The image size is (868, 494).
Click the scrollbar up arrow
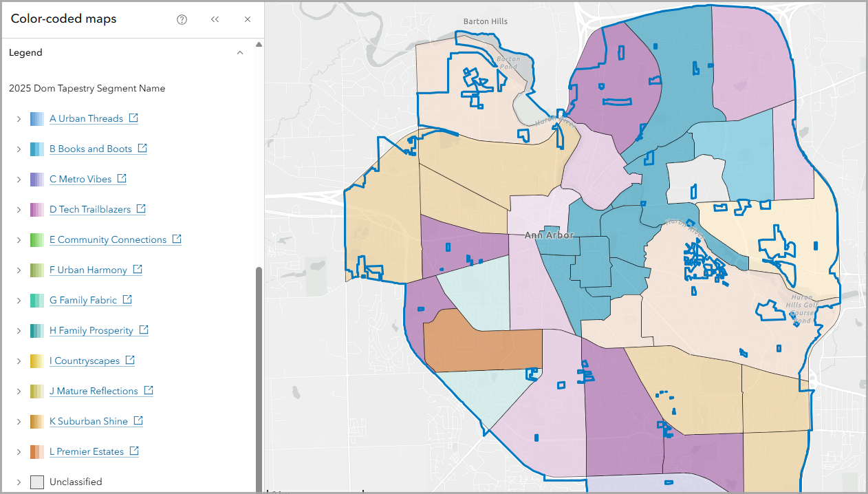pyautogui.click(x=259, y=43)
